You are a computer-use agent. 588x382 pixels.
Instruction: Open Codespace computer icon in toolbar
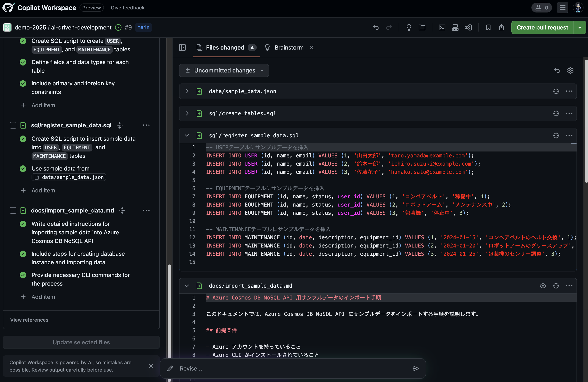tap(455, 27)
